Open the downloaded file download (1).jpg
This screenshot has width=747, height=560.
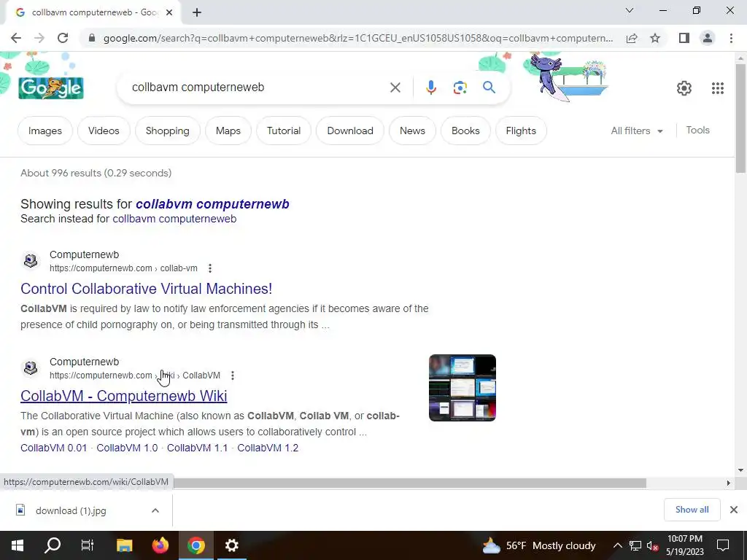(x=71, y=511)
